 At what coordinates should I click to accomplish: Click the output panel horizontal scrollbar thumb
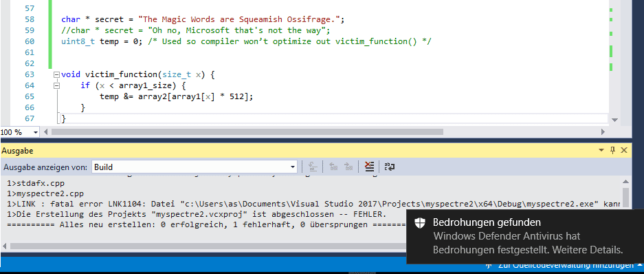point(208,246)
